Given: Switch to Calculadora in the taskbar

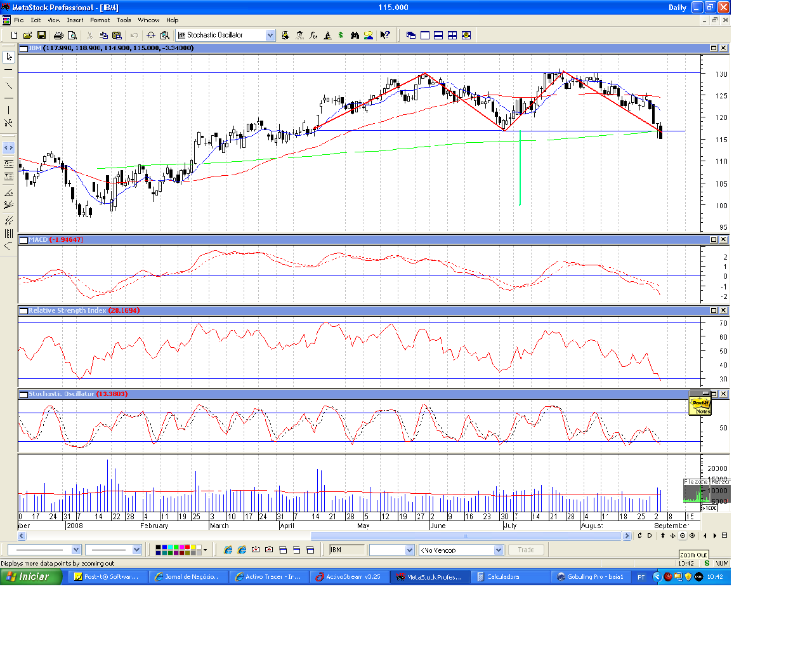Looking at the screenshot, I should tap(510, 576).
